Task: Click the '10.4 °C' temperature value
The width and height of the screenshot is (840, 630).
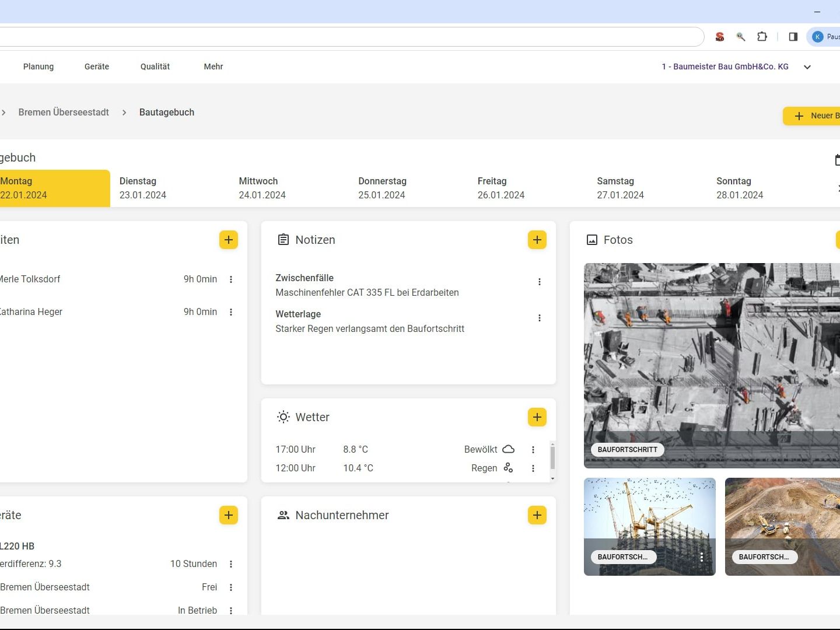Action: pos(358,468)
